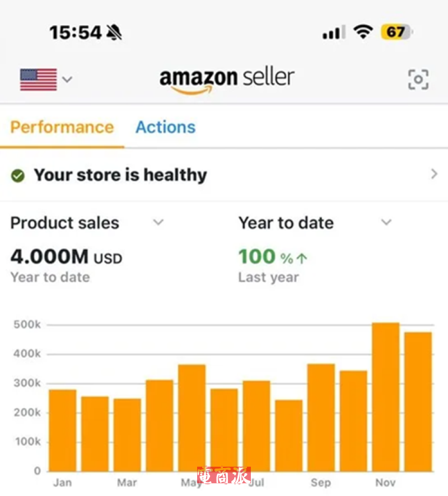Expand store health details chevron

click(x=434, y=175)
